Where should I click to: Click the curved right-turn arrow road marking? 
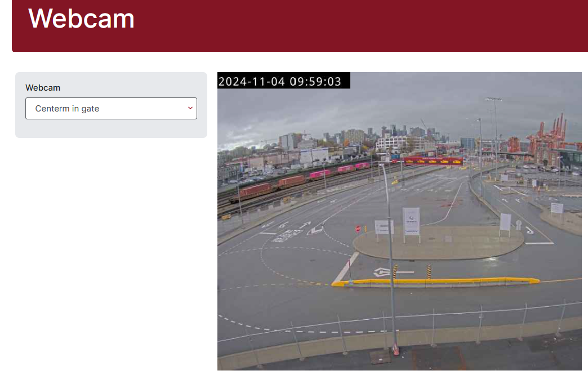529,230
